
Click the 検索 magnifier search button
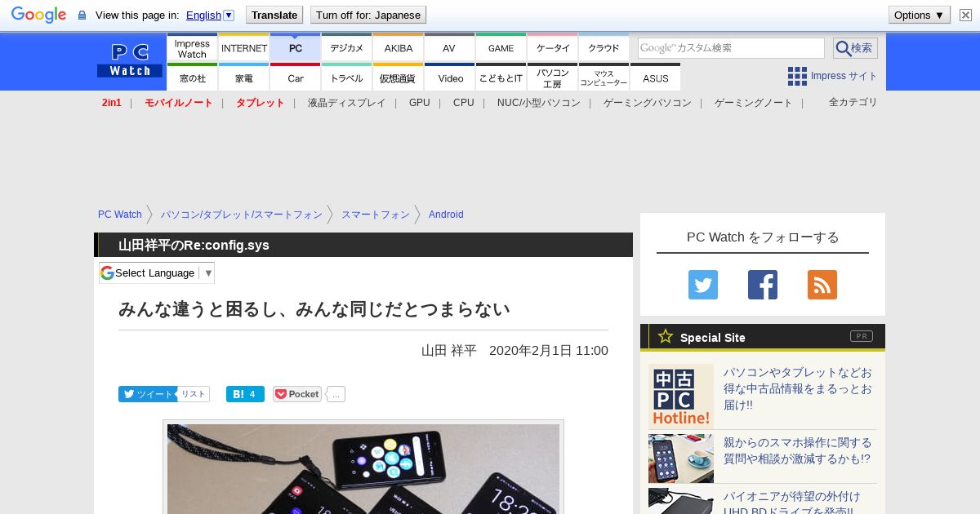pos(855,48)
